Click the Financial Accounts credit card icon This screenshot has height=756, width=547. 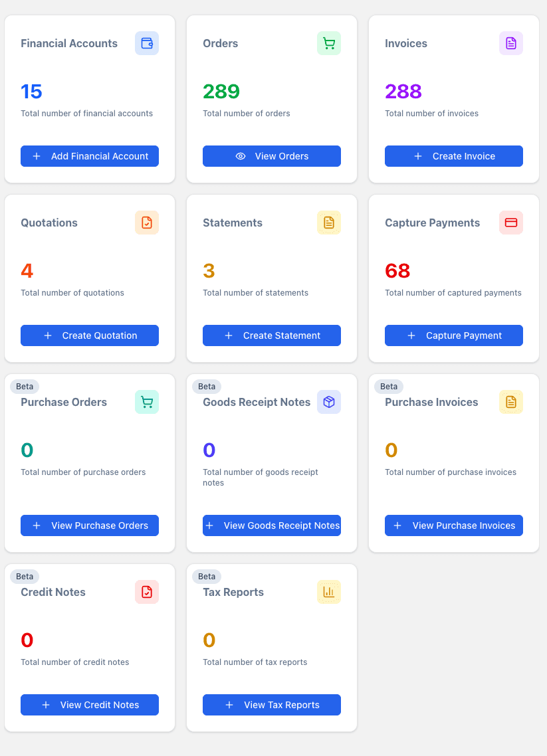pyautogui.click(x=147, y=43)
